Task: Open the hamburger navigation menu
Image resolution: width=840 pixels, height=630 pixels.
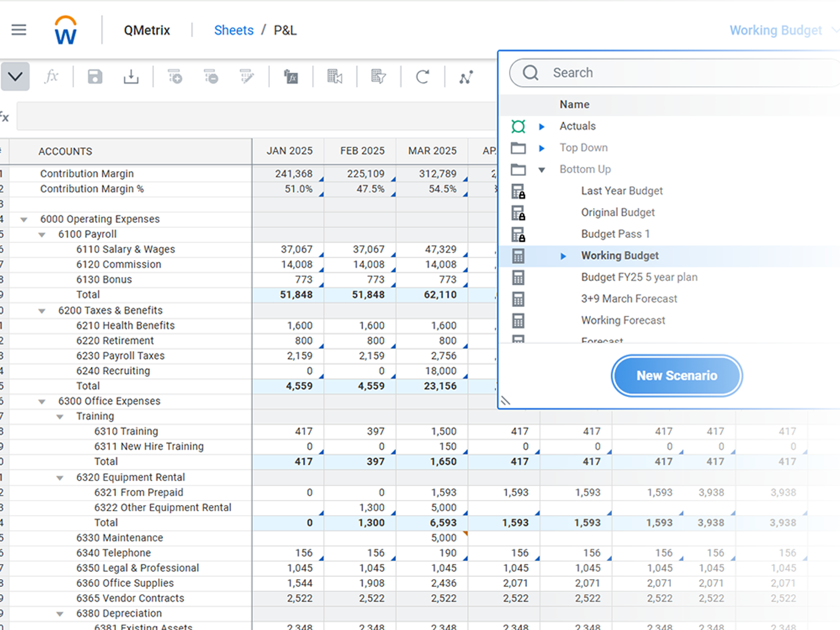Action: (19, 30)
